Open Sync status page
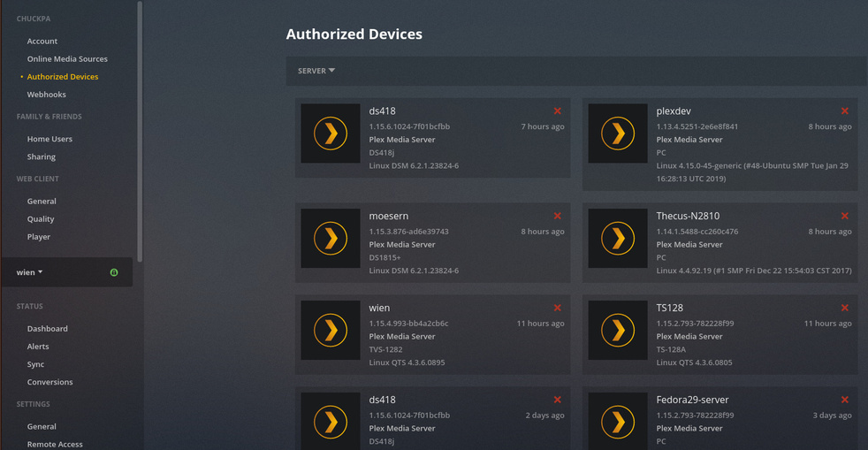This screenshot has height=450, width=868. [35, 364]
